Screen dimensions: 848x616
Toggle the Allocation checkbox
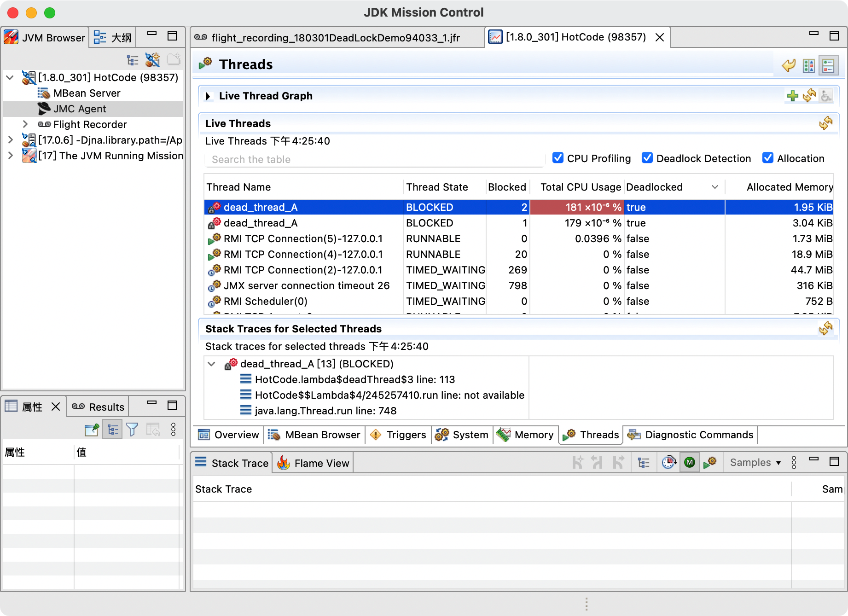tap(768, 158)
